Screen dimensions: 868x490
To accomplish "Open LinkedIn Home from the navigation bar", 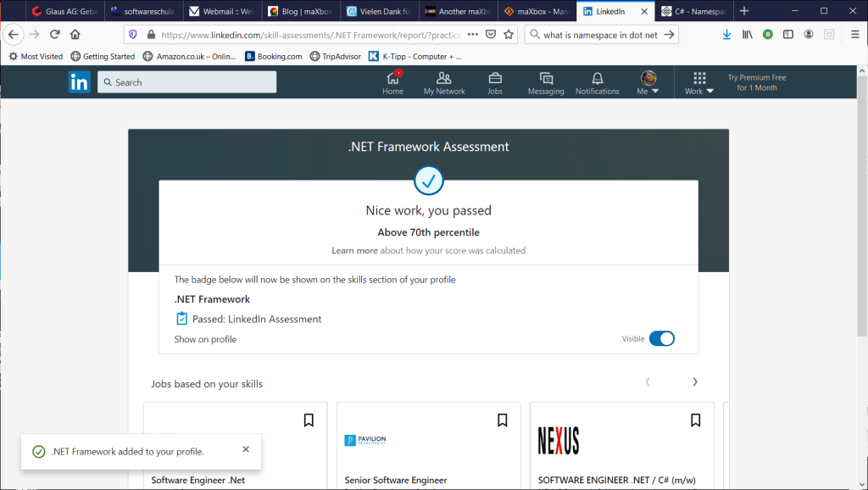I will coord(392,82).
